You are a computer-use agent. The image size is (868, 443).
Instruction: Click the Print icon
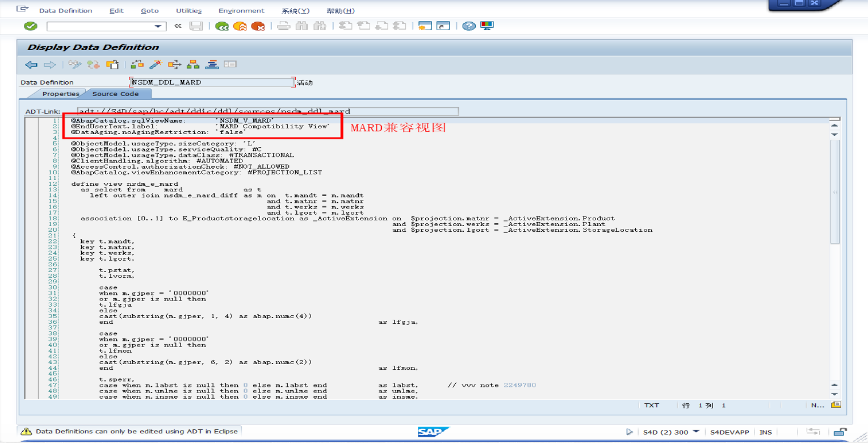click(284, 26)
